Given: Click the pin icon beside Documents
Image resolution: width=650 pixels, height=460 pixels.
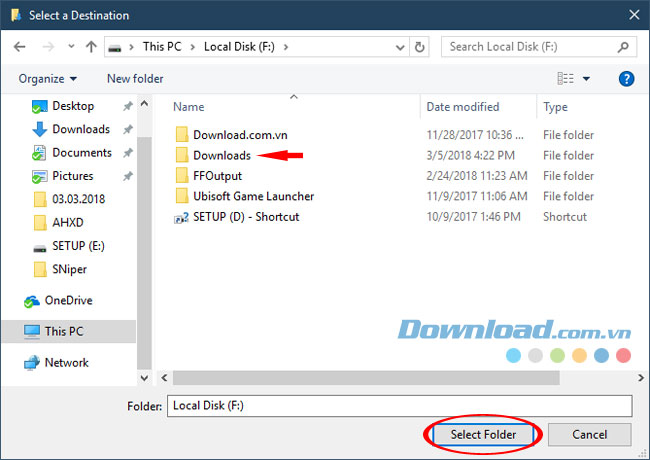Looking at the screenshot, I should (127, 153).
